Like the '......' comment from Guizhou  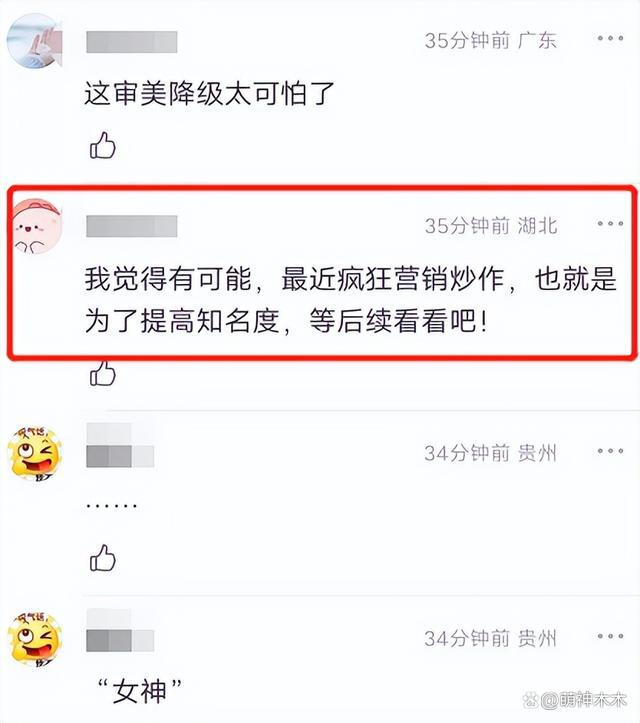[x=102, y=557]
